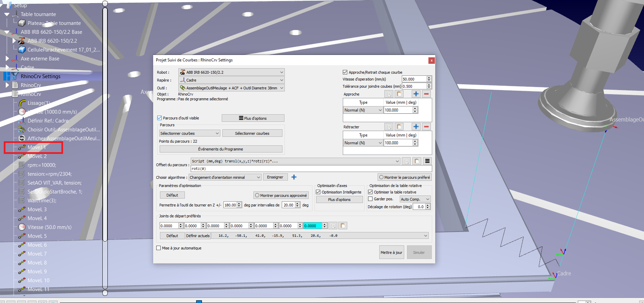Viewport: 644px width, 303px height.
Task: Click the Vitesse (50.0 mm/s) speed icon
Action: click(22, 227)
